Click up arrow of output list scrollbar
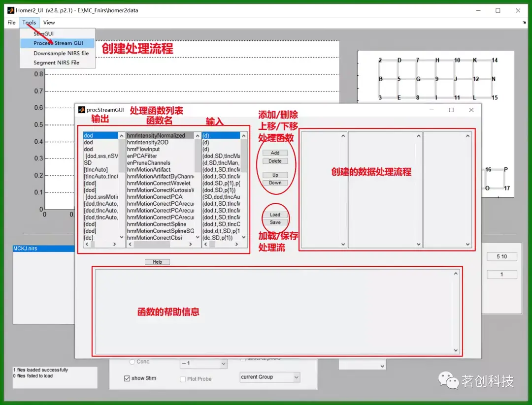 [122, 135]
